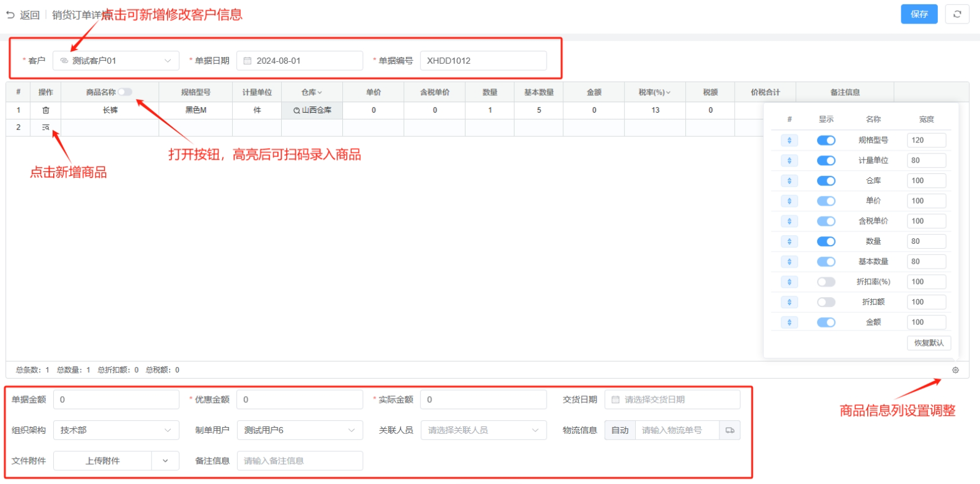The image size is (980, 484).
Task: Click the sort handle for the 仓库 column row
Action: 789,181
